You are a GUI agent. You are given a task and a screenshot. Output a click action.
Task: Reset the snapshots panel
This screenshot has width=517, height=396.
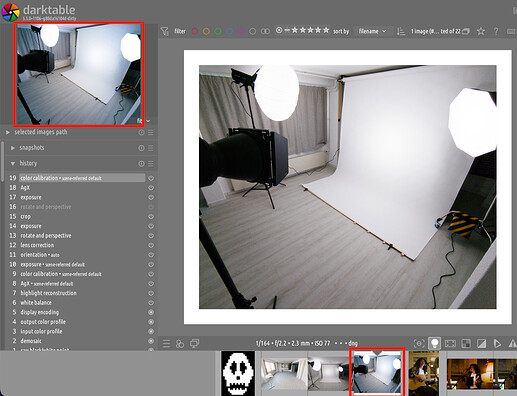point(141,148)
